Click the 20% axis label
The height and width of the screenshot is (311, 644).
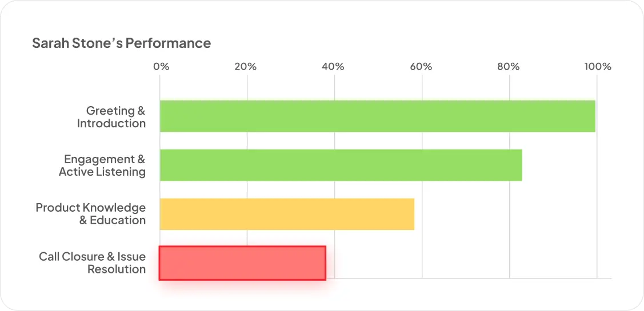245,66
